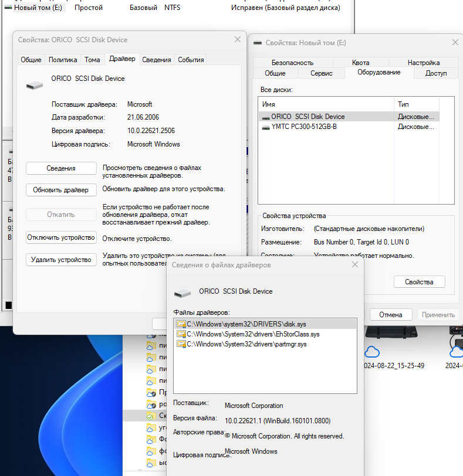Switch to the Квота tab
463x476 pixels.
coord(361,63)
